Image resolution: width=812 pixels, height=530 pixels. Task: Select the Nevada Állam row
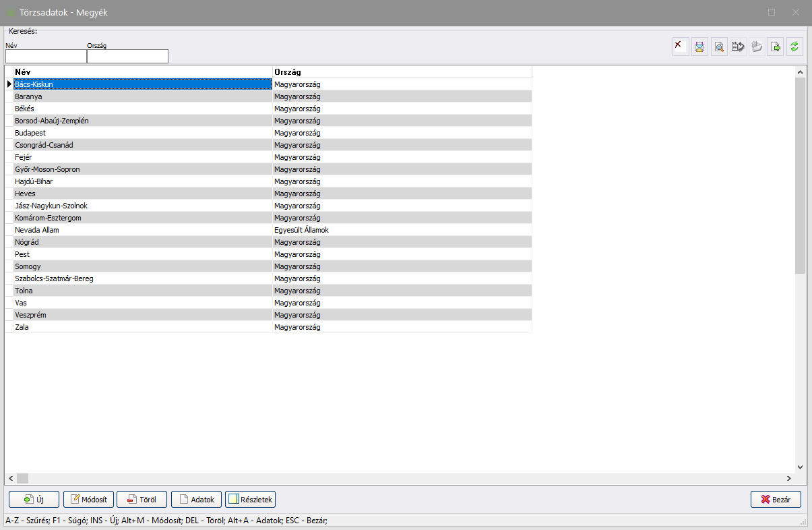[142, 230]
